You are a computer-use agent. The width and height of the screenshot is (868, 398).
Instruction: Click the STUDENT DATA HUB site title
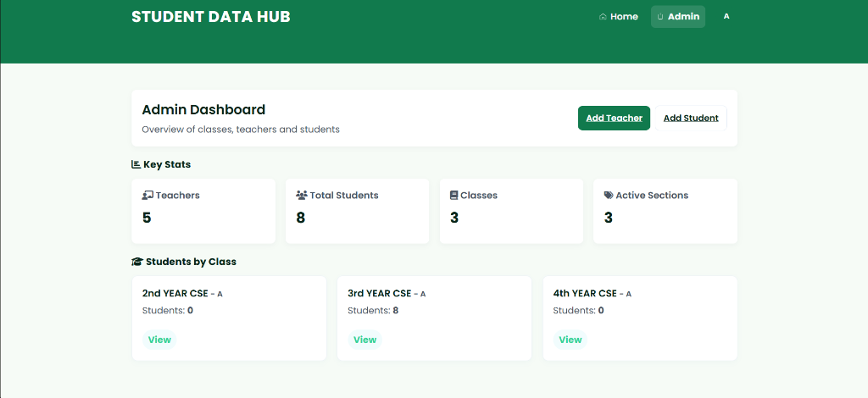pos(211,17)
